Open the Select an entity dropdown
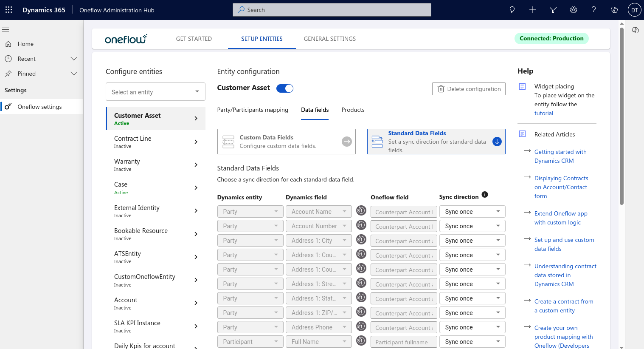This screenshot has width=644, height=349. 155,92
